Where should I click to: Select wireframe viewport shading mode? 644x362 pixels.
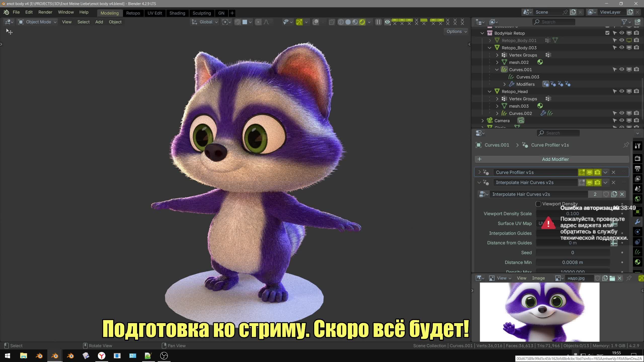pyautogui.click(x=341, y=22)
